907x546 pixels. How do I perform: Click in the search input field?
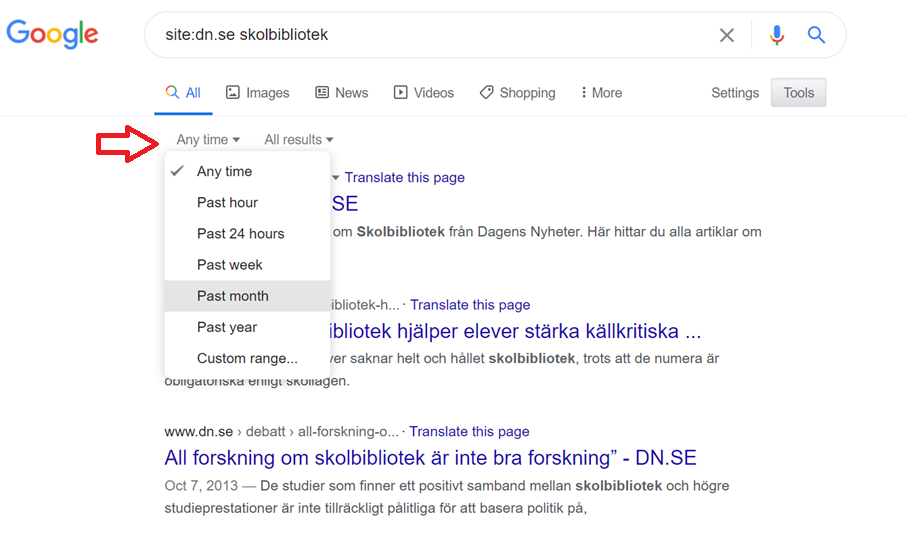pos(434,35)
